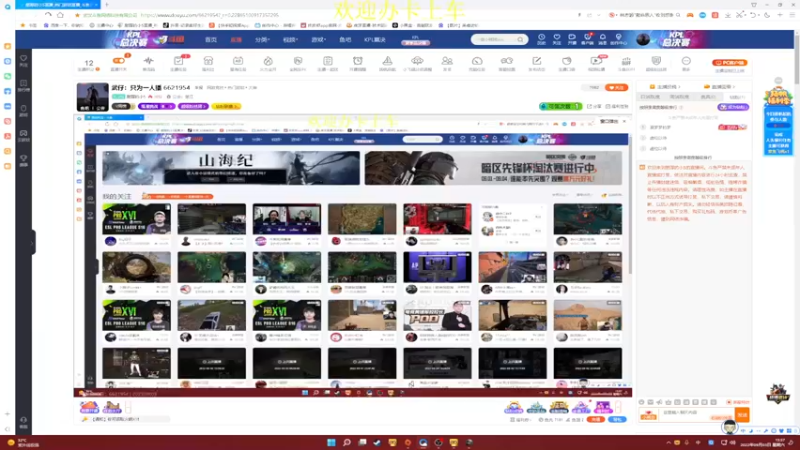Show hidden tray icons chevron

[668, 443]
